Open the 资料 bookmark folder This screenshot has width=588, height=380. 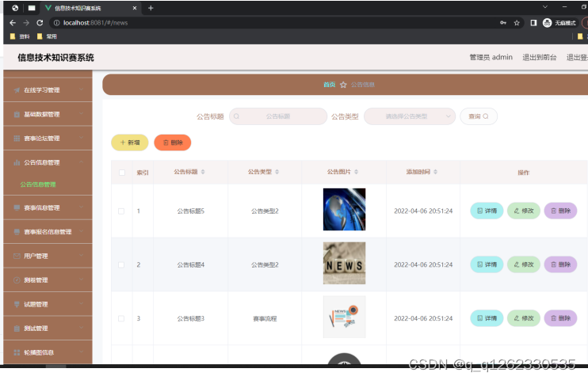click(20, 36)
